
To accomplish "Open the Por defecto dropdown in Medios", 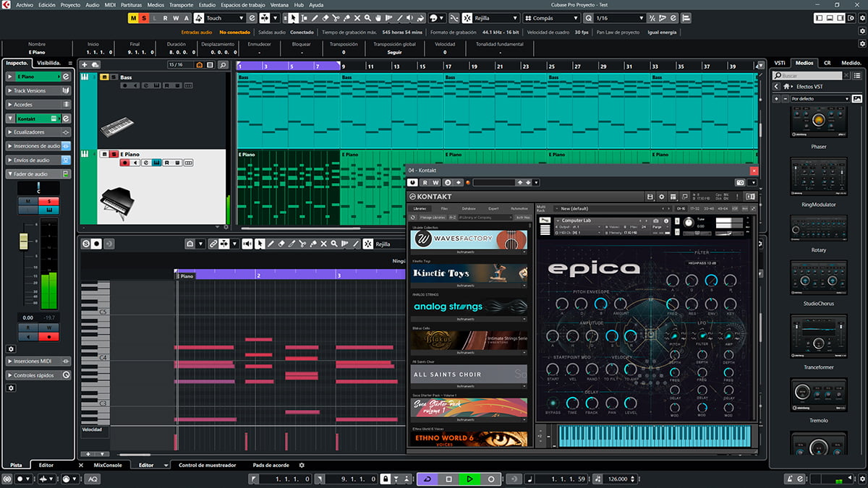I will point(819,98).
